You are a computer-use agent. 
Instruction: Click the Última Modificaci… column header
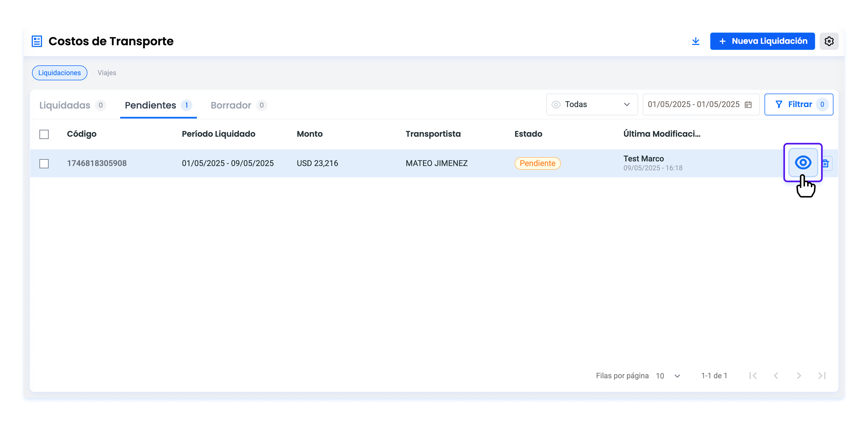click(x=661, y=134)
